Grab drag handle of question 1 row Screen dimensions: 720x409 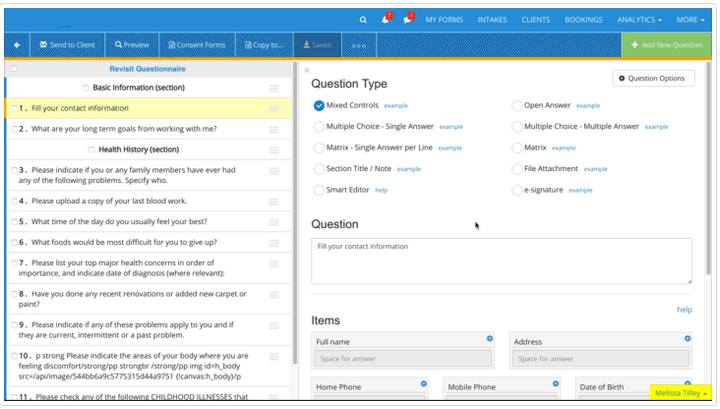(274, 109)
